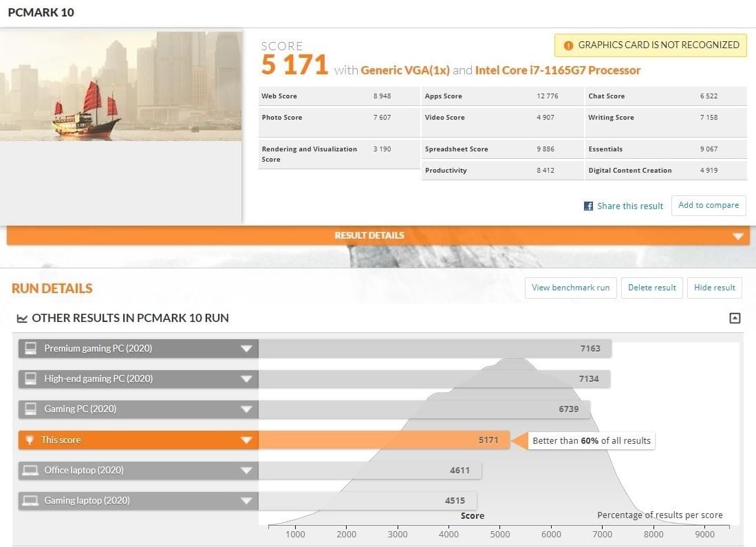Click the Video Score row
This screenshot has height=547, width=756.
pos(502,122)
